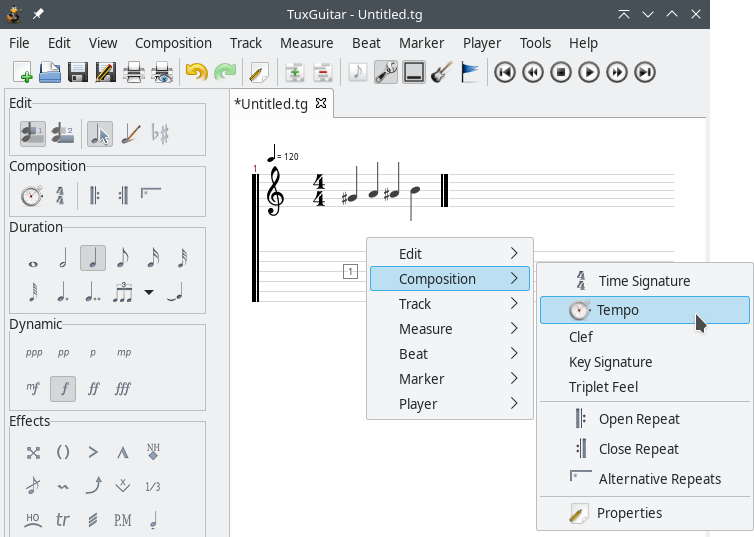The image size is (754, 537).
Task: Select the Key Signature option
Action: pos(610,362)
